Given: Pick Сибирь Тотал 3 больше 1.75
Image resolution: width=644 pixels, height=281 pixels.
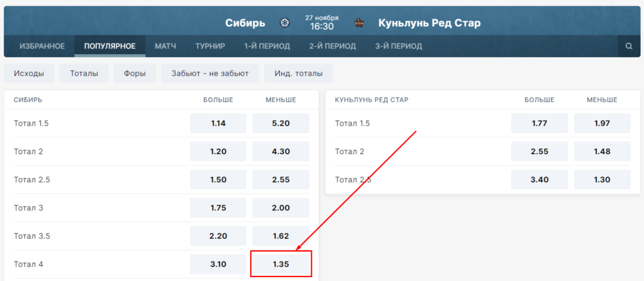Looking at the screenshot, I should (218, 208).
